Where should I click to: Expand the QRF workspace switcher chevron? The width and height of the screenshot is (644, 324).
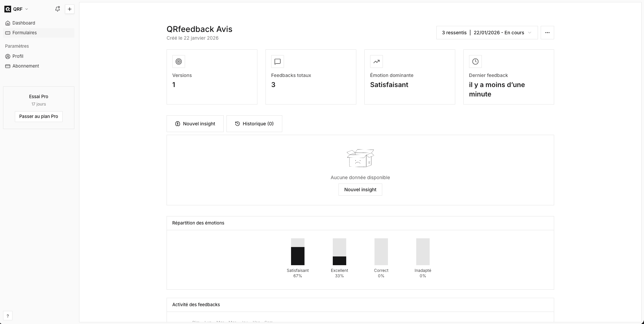(27, 9)
